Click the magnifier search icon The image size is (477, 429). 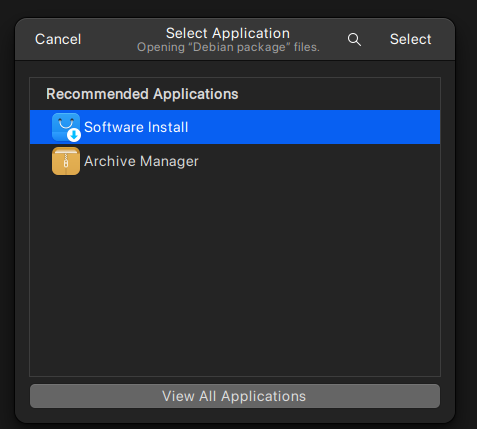[354, 40]
